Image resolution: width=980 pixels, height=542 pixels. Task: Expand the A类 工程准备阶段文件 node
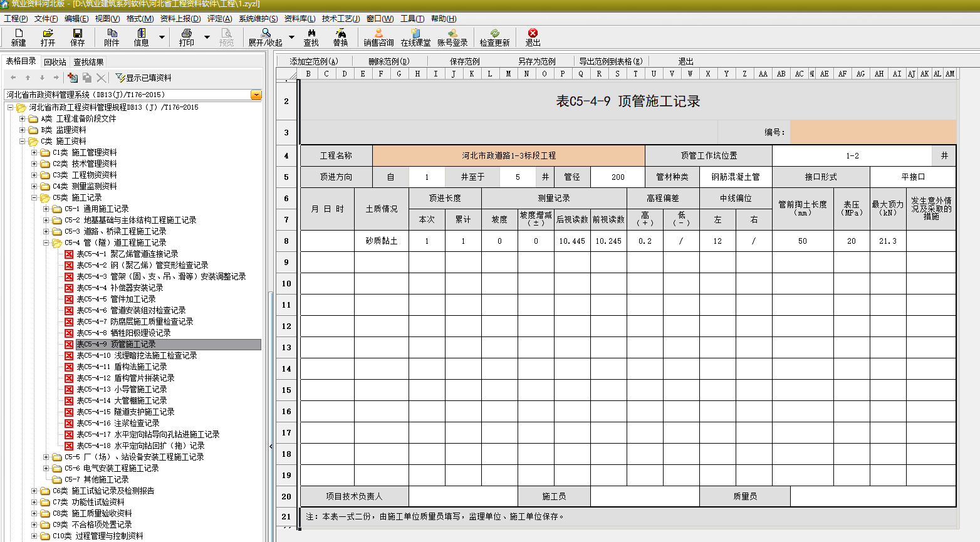(23, 118)
